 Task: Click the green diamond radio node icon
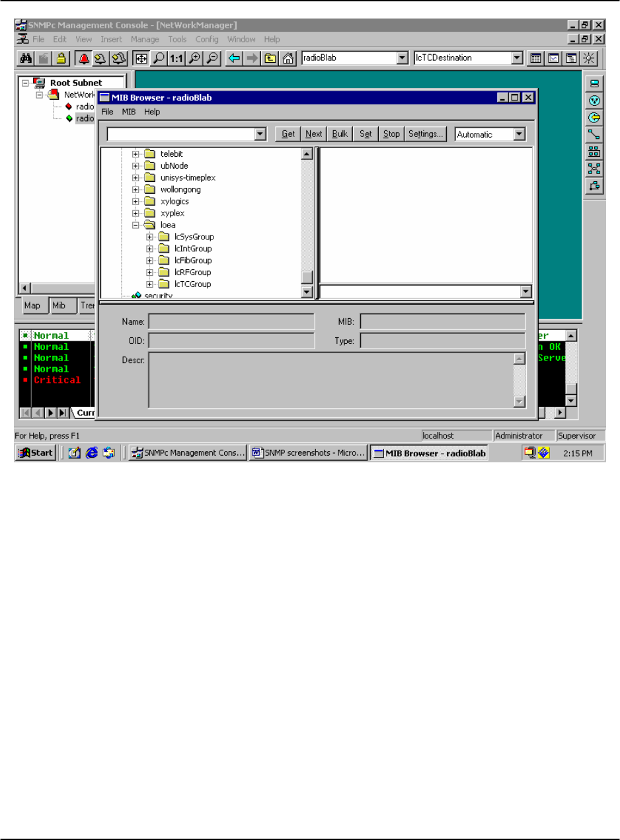tap(69, 118)
